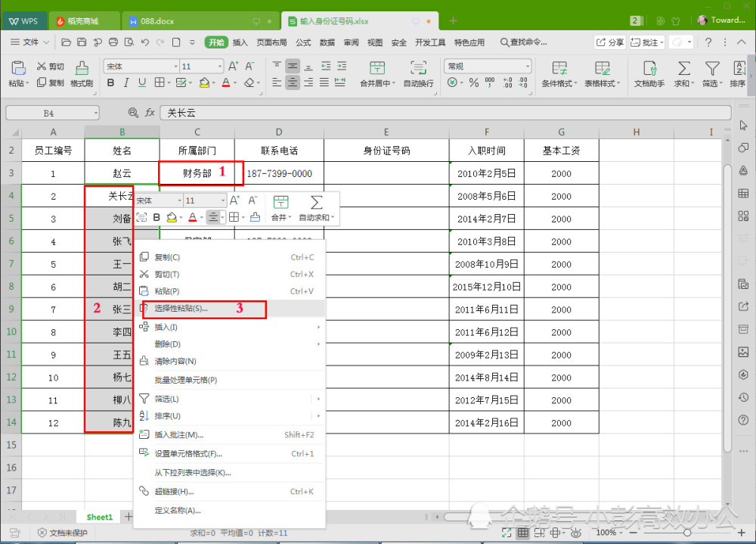Open Sheet1 worksheet tab

coord(99,517)
